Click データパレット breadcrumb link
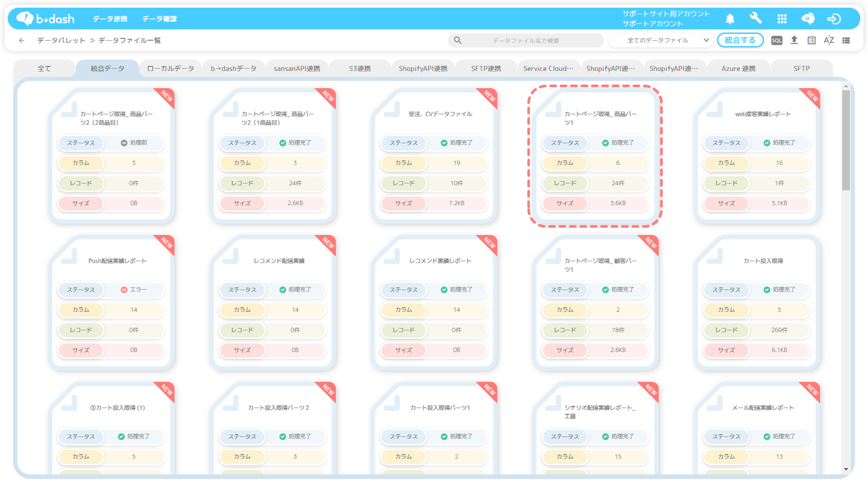This screenshot has height=488, width=868. tap(61, 40)
